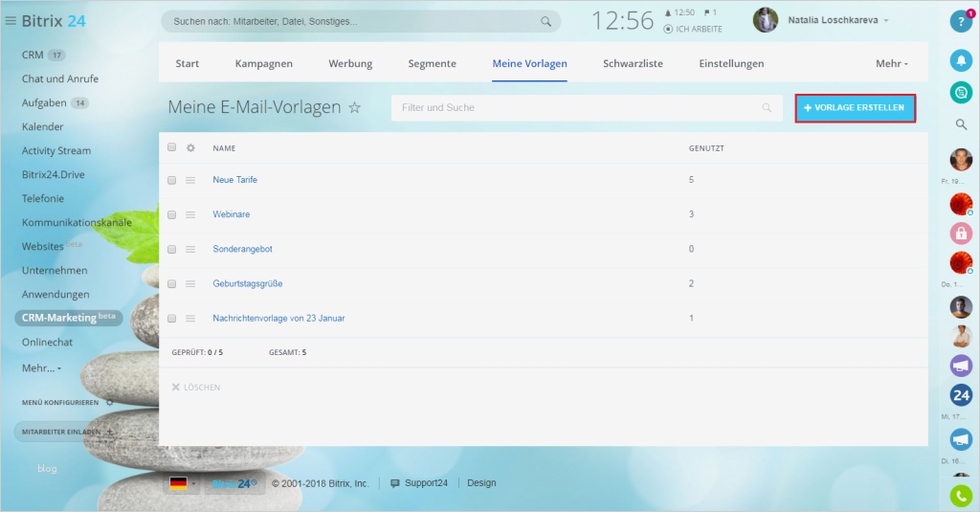Image resolution: width=980 pixels, height=512 pixels.
Task: Click the user avatar of Natalia Loschkareva
Action: [x=766, y=20]
